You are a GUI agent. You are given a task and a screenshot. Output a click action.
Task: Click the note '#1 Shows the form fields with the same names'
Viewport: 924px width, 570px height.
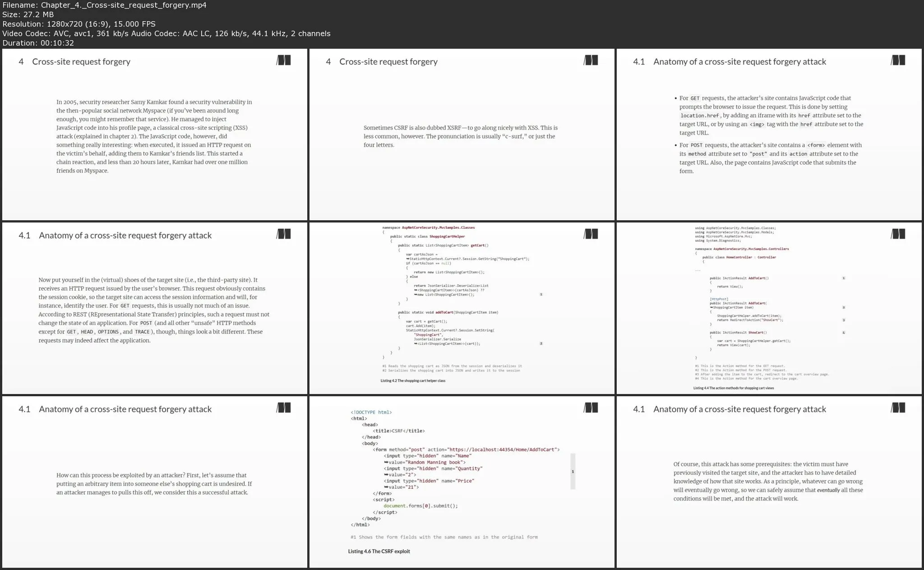pos(444,537)
